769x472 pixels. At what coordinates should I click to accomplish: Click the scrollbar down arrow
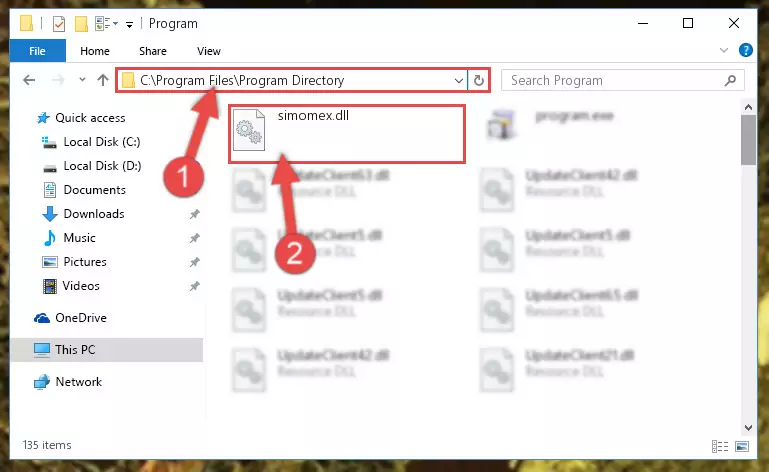[x=748, y=428]
